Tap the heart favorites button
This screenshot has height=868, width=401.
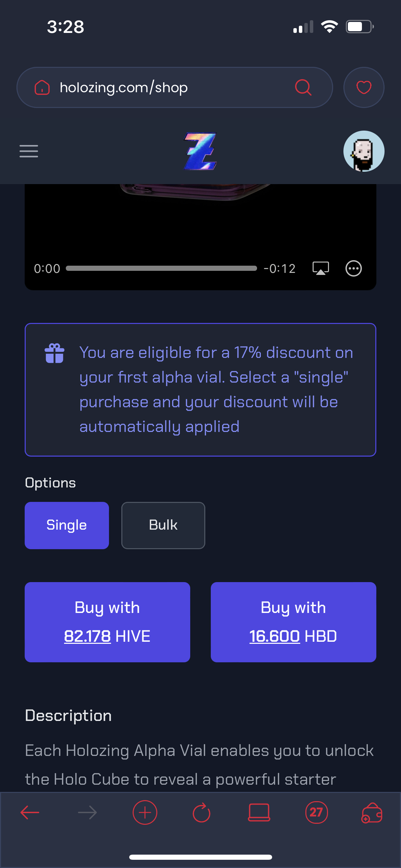364,87
